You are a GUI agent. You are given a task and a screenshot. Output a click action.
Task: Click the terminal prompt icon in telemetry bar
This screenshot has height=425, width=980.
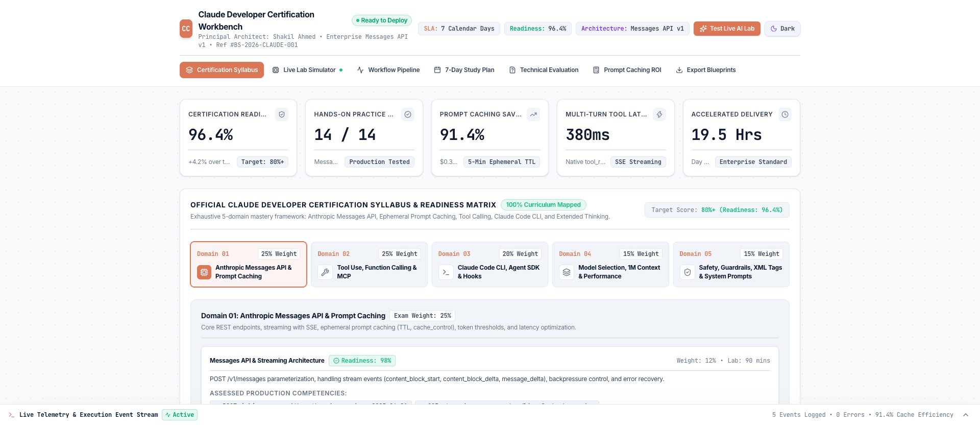12,415
